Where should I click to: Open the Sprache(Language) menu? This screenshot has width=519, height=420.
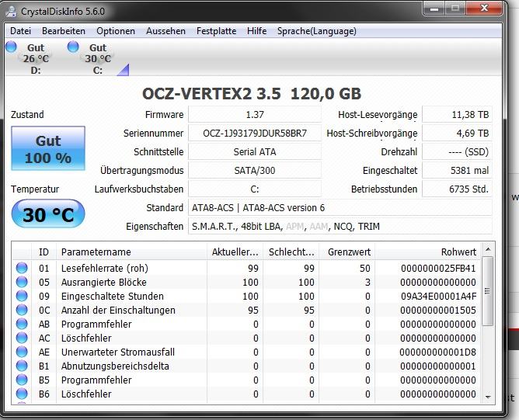pos(317,31)
